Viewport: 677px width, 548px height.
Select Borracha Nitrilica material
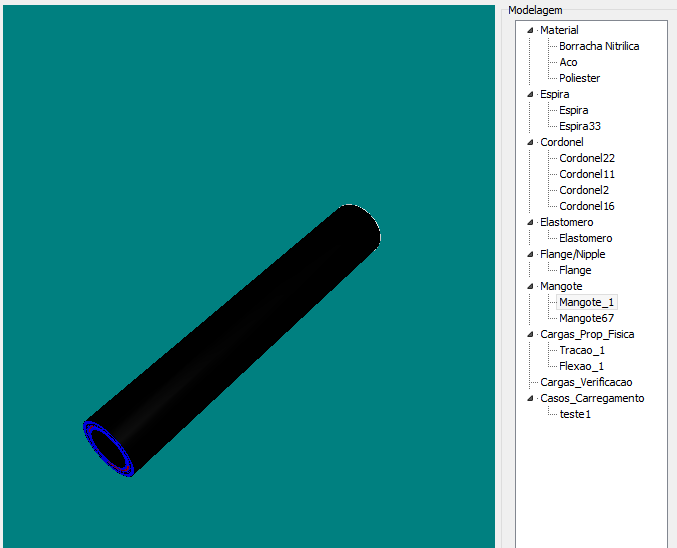tap(599, 46)
